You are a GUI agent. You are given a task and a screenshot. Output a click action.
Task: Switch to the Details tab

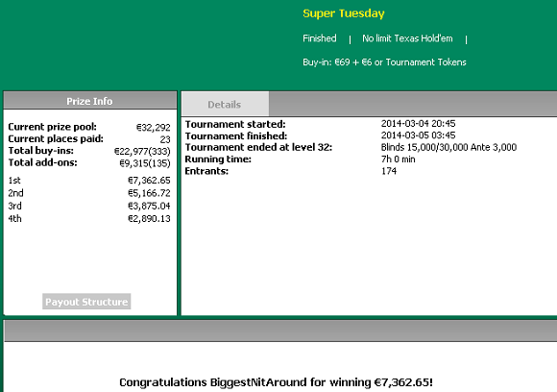(225, 104)
